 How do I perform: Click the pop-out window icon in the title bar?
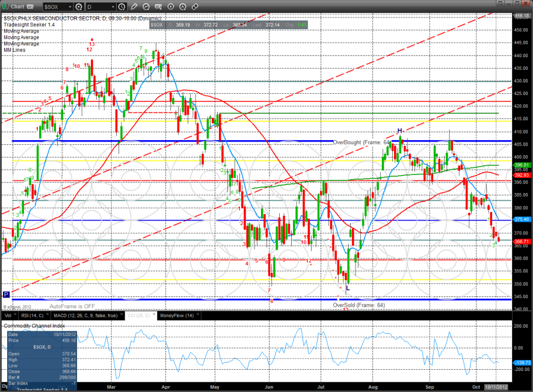click(500, 3)
